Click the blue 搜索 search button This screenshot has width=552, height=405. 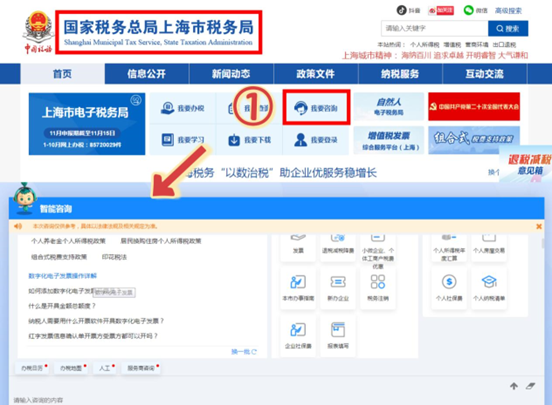click(508, 29)
